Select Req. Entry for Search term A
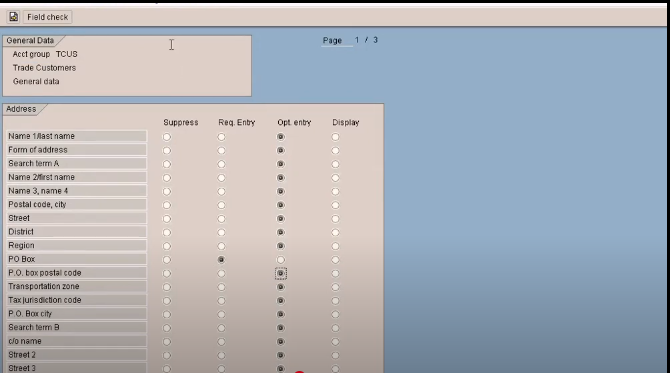 tap(221, 164)
